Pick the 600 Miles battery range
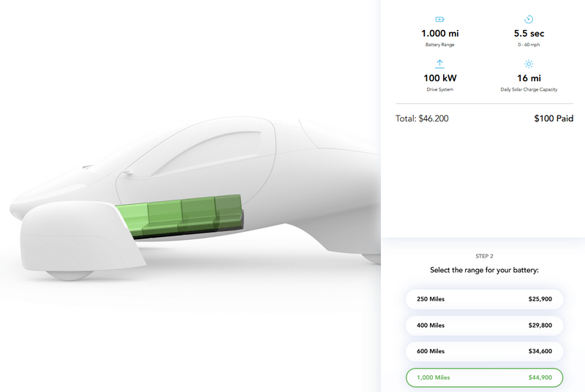This screenshot has height=392, width=585. tap(484, 351)
